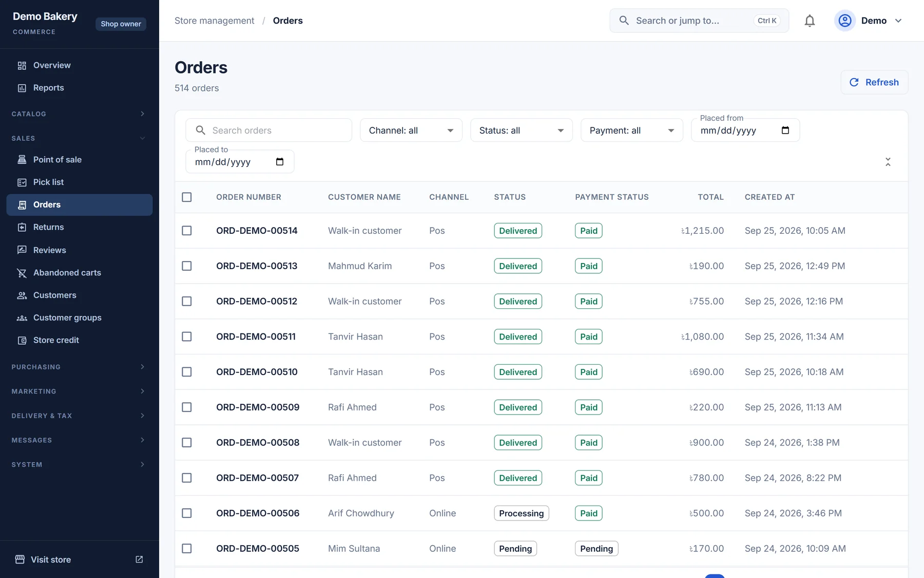Focus the Search orders field
This screenshot has height=578, width=924.
point(269,130)
